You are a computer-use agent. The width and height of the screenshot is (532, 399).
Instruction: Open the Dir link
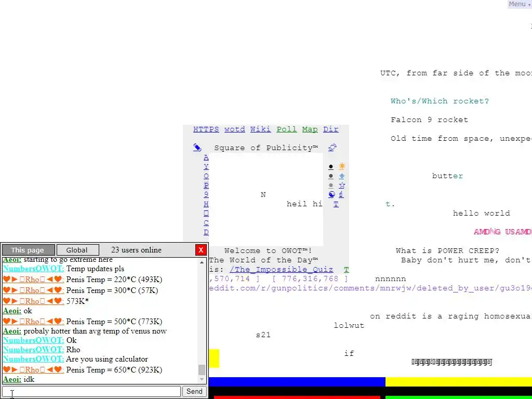[x=331, y=129]
